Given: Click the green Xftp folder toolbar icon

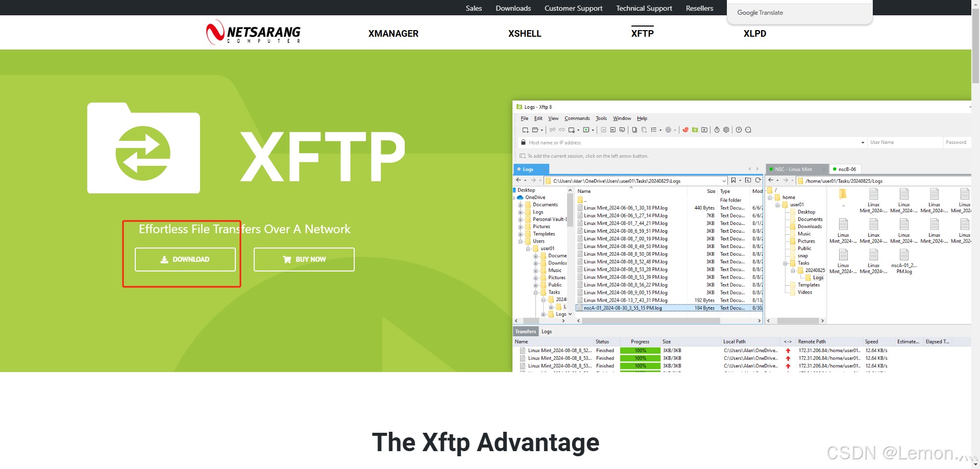Looking at the screenshot, I should coord(695,130).
